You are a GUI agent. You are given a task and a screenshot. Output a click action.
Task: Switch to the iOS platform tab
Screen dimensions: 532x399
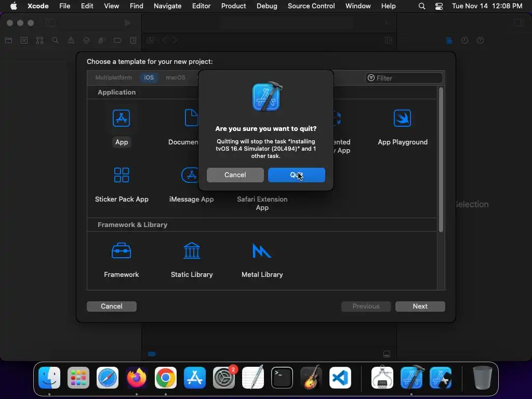(x=149, y=77)
